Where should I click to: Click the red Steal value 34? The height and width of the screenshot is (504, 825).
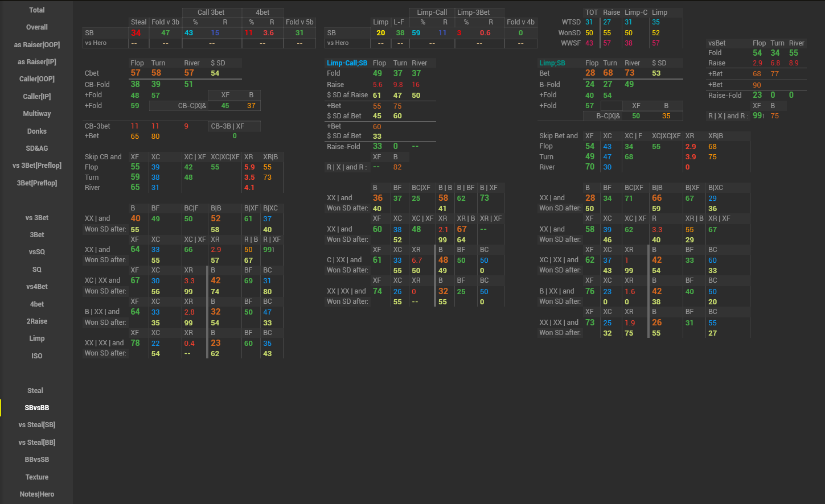(x=137, y=32)
